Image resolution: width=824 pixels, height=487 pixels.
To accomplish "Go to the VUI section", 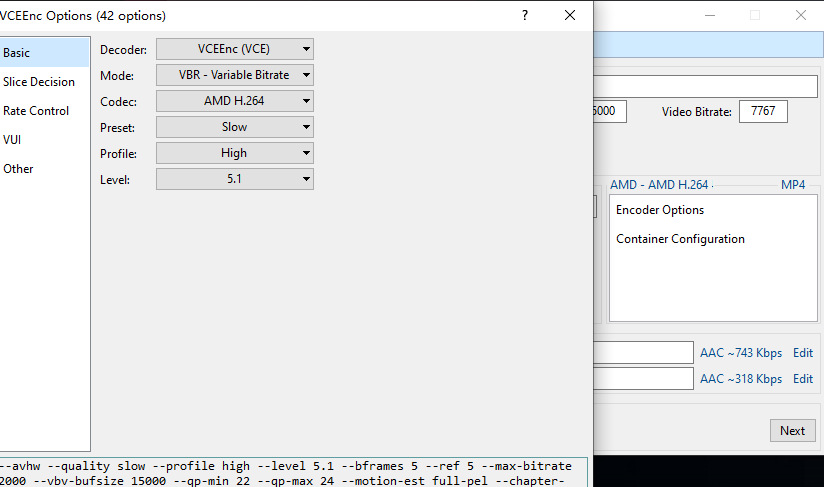I will pyautogui.click(x=44, y=139).
